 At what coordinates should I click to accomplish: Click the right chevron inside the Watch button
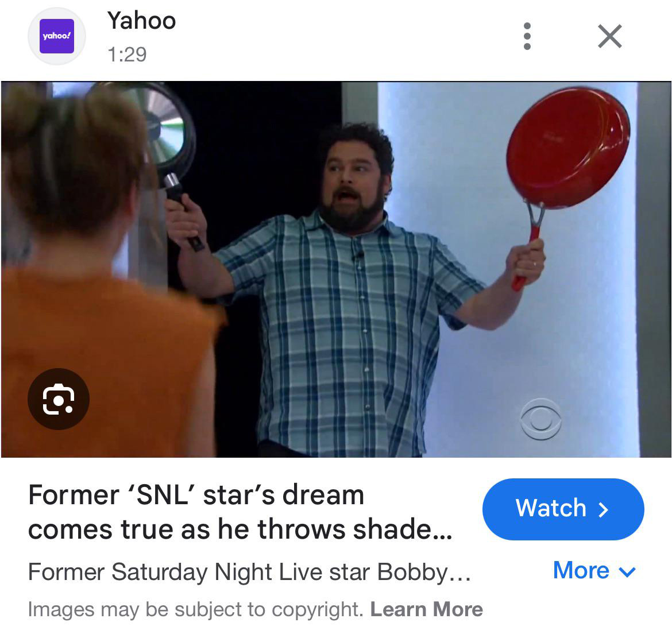(604, 509)
